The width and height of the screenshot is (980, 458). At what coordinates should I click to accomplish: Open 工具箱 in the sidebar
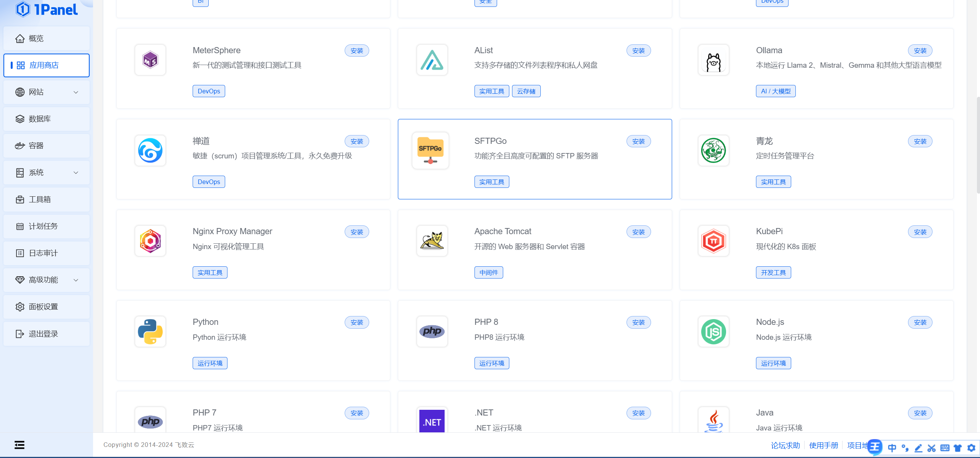point(46,199)
